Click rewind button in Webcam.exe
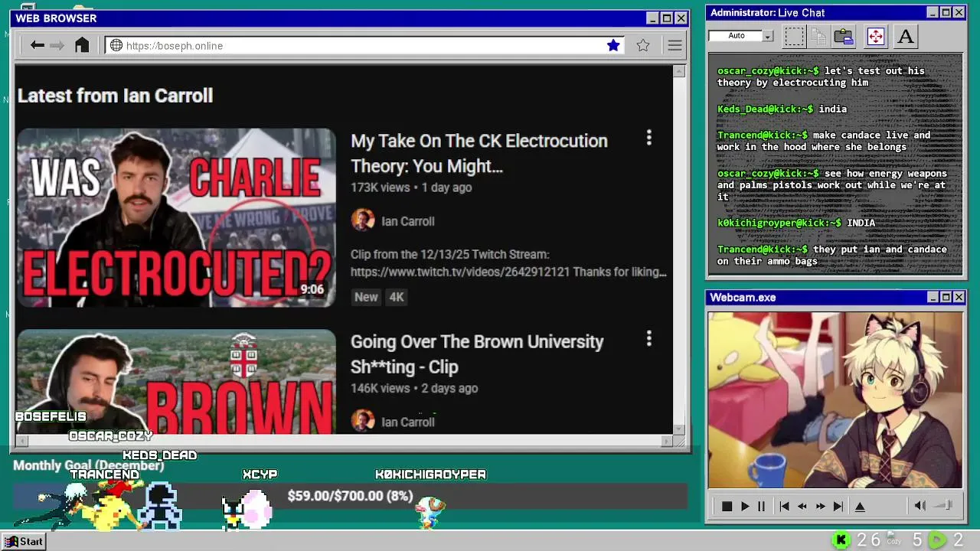980x551 pixels. (802, 507)
